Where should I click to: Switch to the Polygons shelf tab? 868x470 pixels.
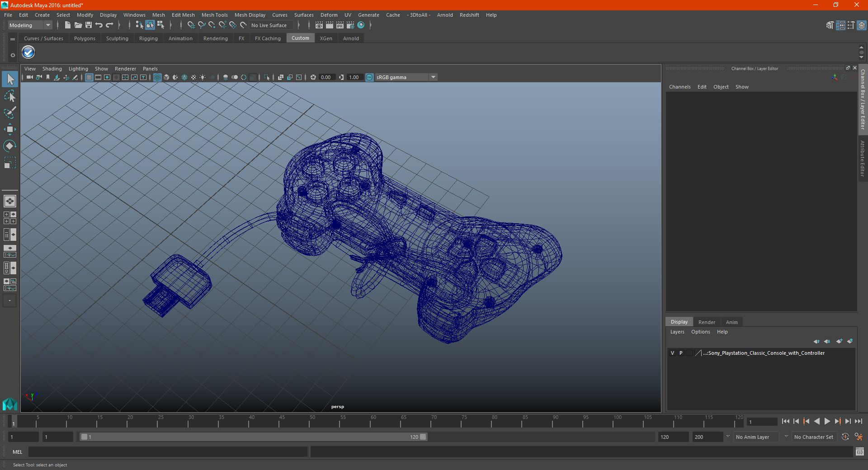[85, 38]
